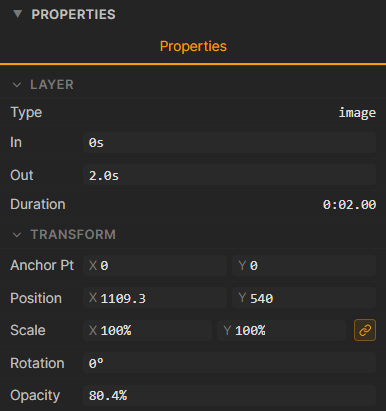This screenshot has height=411, width=386.
Task: Click the Scale Y percentage field
Action: pos(281,330)
